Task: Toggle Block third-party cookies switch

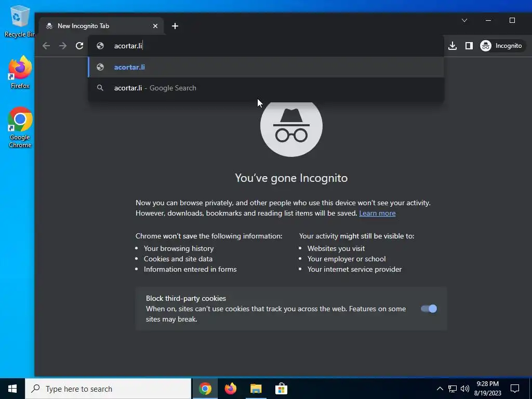Action: [429, 309]
